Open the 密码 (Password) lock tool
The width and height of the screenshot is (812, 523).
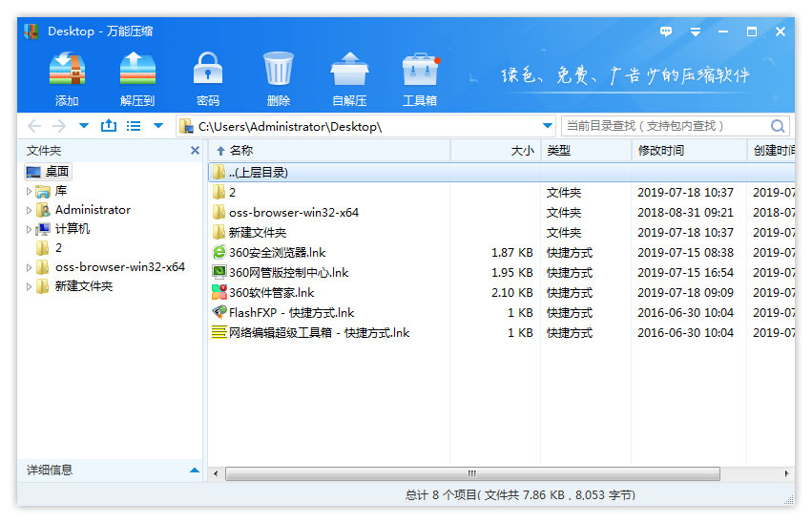pyautogui.click(x=207, y=71)
